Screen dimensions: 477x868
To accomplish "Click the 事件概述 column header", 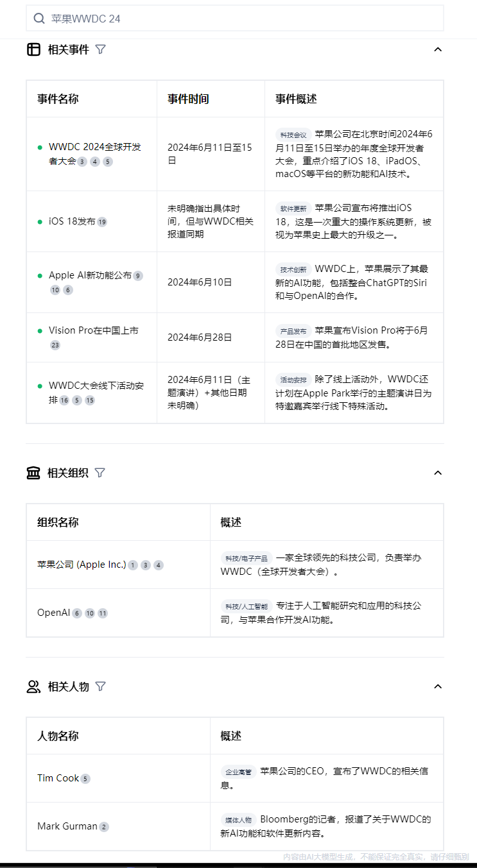I will pos(297,99).
